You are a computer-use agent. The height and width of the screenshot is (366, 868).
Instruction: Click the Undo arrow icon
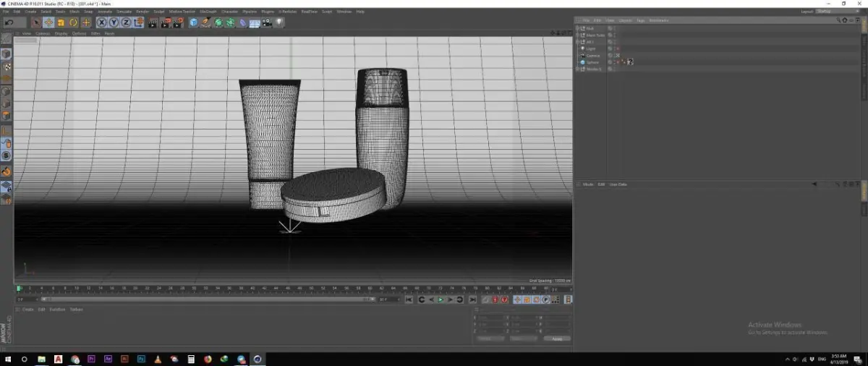pyautogui.click(x=9, y=23)
